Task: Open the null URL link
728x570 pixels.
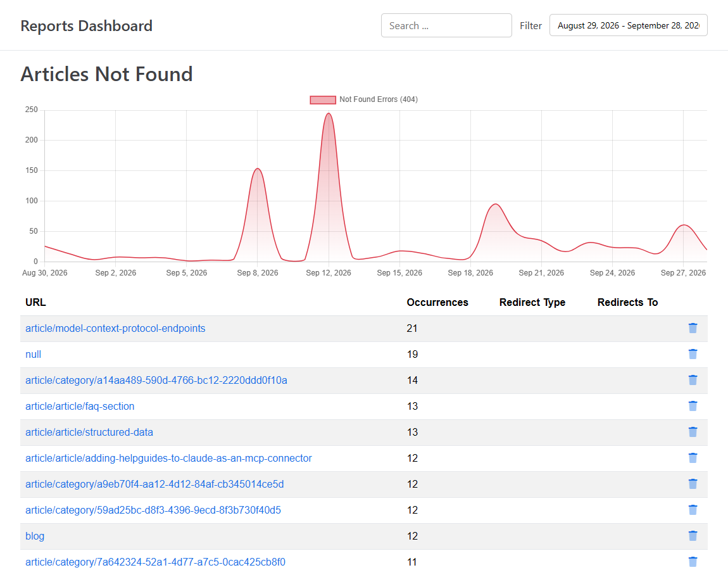Action: (33, 355)
